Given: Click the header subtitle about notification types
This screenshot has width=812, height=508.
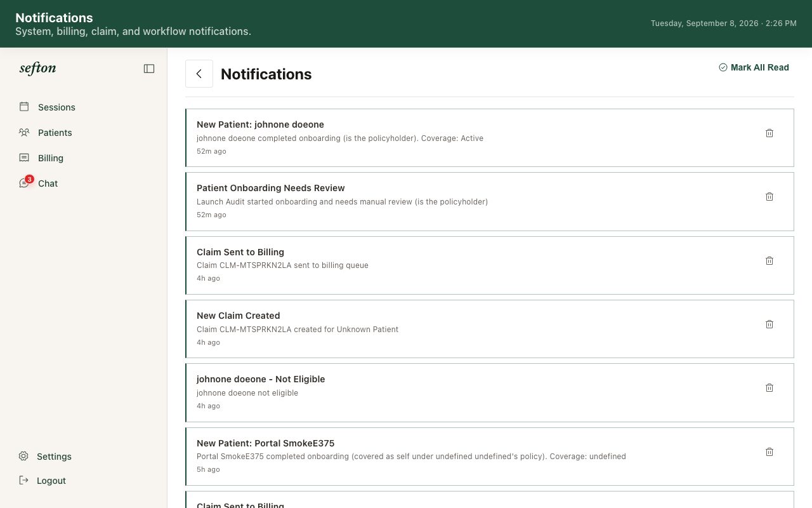Looking at the screenshot, I should coord(133,31).
